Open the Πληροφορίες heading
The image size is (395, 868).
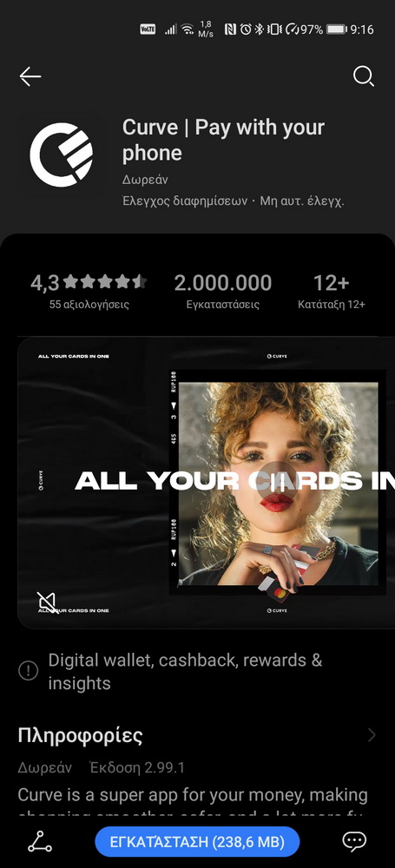[81, 736]
